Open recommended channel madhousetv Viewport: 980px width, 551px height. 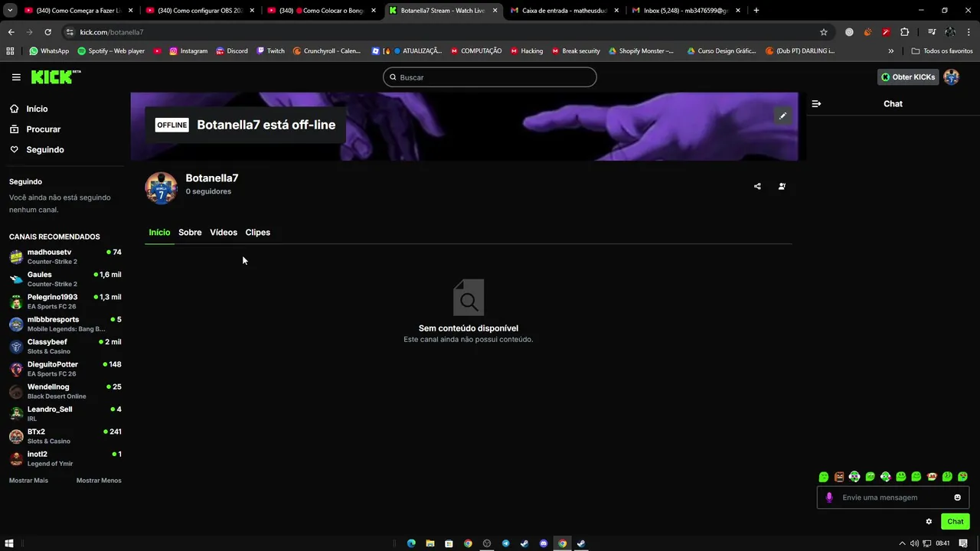pos(65,256)
